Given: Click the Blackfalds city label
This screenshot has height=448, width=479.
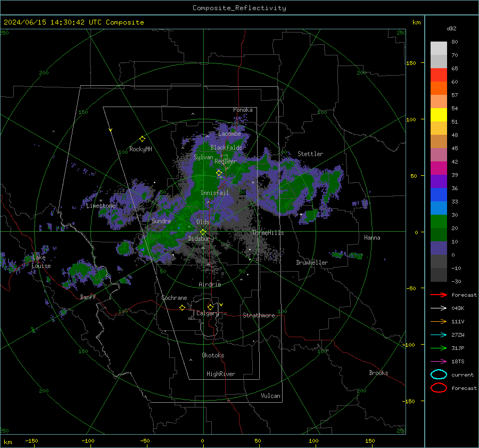Looking at the screenshot, I should pyautogui.click(x=226, y=148).
